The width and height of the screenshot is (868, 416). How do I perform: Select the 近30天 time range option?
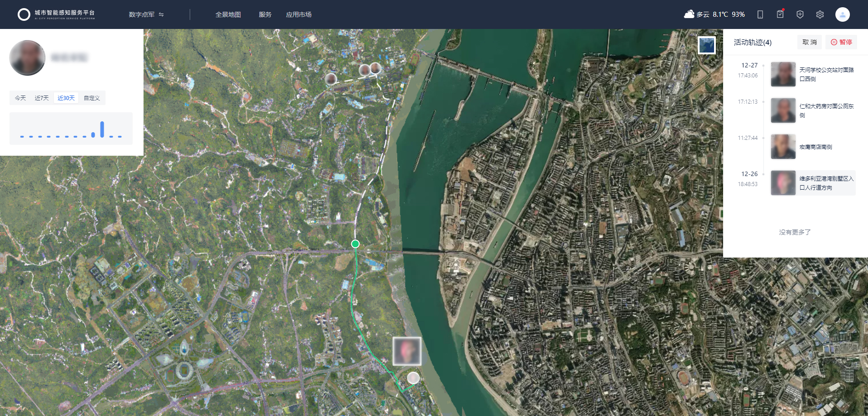click(x=66, y=98)
